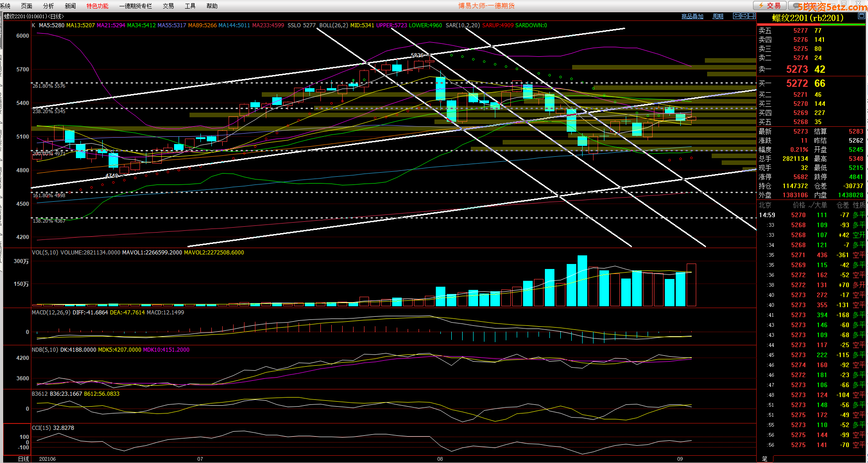Click the 卖一 price 5273

pos(797,70)
